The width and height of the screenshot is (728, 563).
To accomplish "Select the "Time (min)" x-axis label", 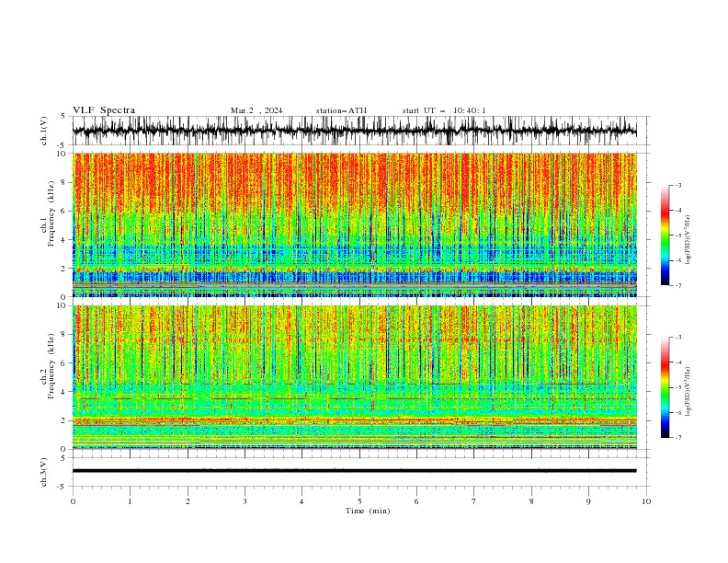I will (x=368, y=511).
